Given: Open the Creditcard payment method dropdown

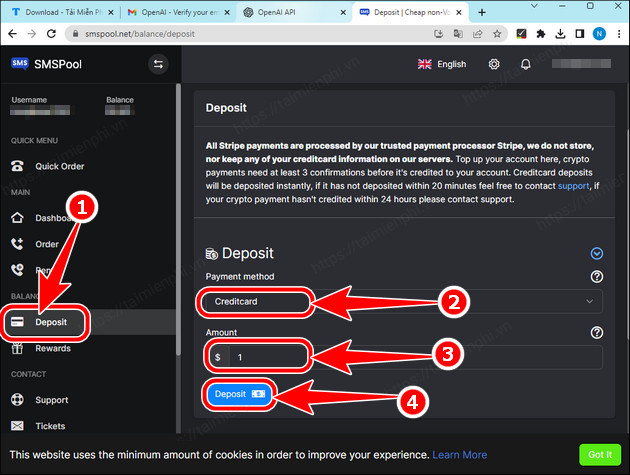Looking at the screenshot, I should pos(400,301).
